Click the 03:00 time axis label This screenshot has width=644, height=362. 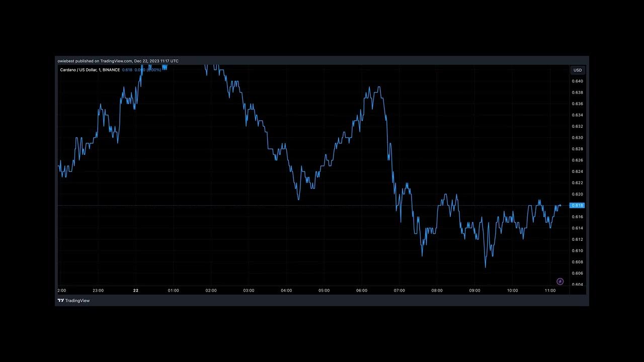249,291
